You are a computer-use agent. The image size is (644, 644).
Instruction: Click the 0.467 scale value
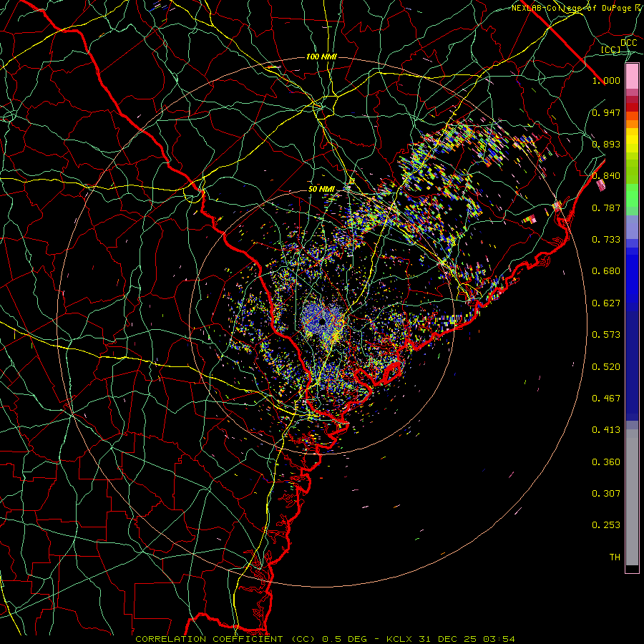(606, 399)
